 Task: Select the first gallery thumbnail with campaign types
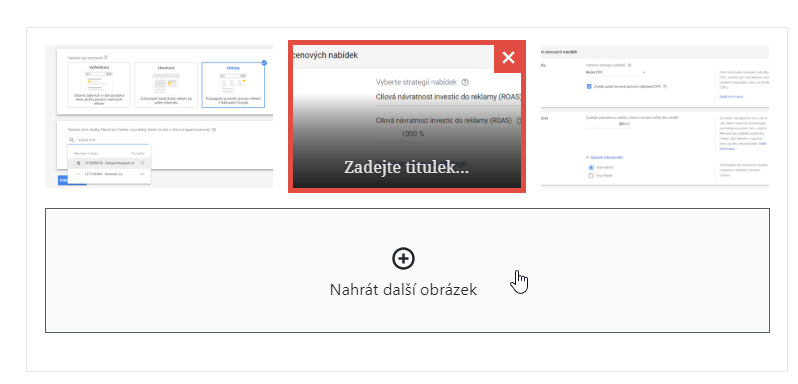159,116
